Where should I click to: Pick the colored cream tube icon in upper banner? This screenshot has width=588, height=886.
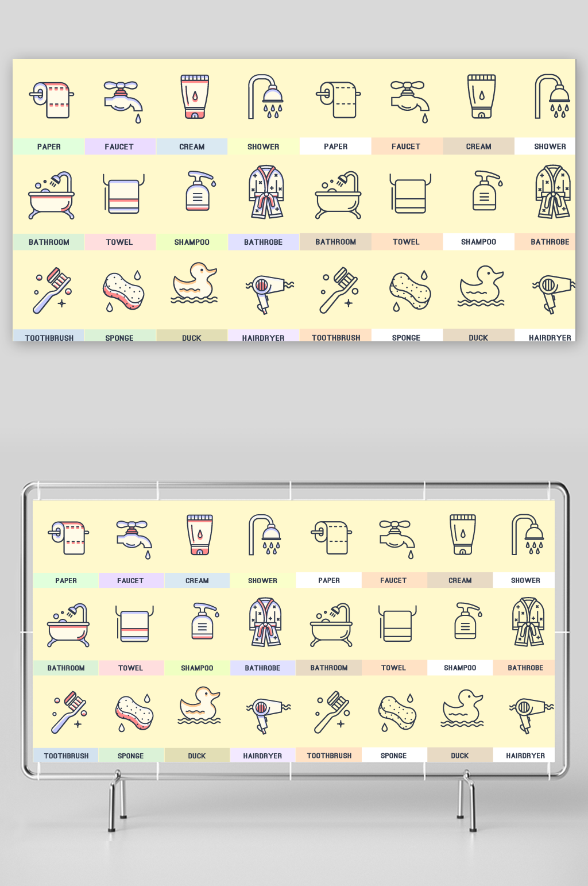[x=195, y=97]
